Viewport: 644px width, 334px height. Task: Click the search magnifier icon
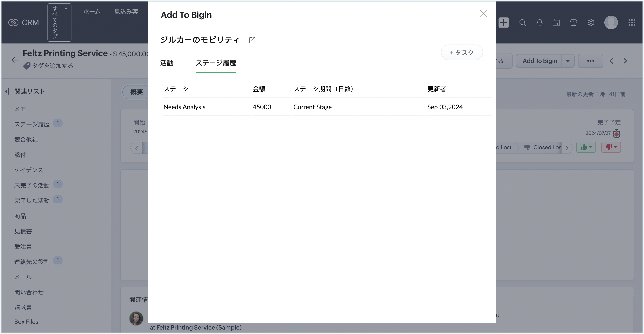point(523,23)
